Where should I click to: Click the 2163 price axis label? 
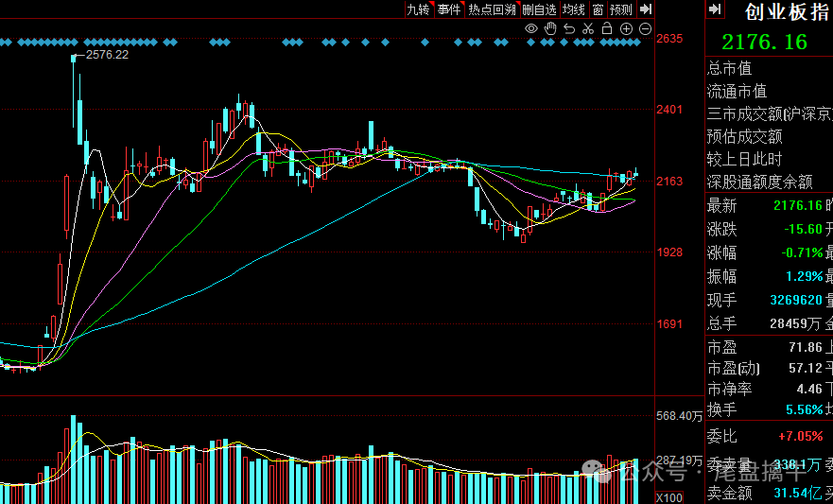(670, 182)
